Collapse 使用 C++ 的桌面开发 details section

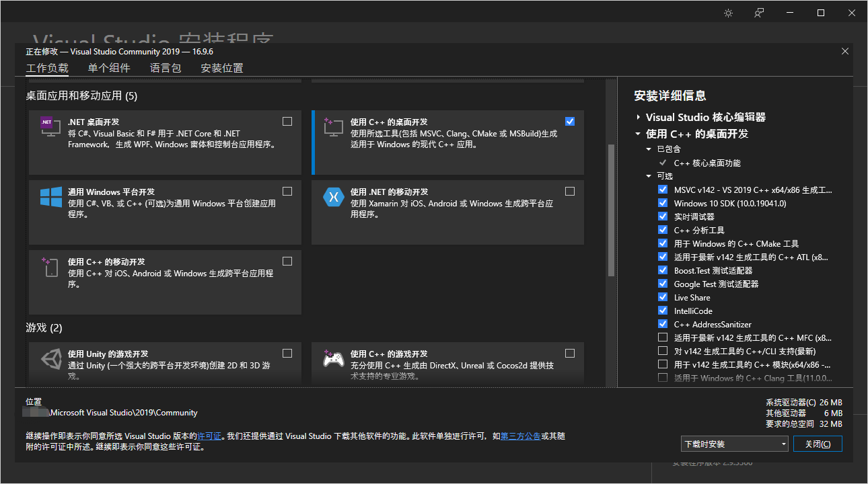point(638,134)
